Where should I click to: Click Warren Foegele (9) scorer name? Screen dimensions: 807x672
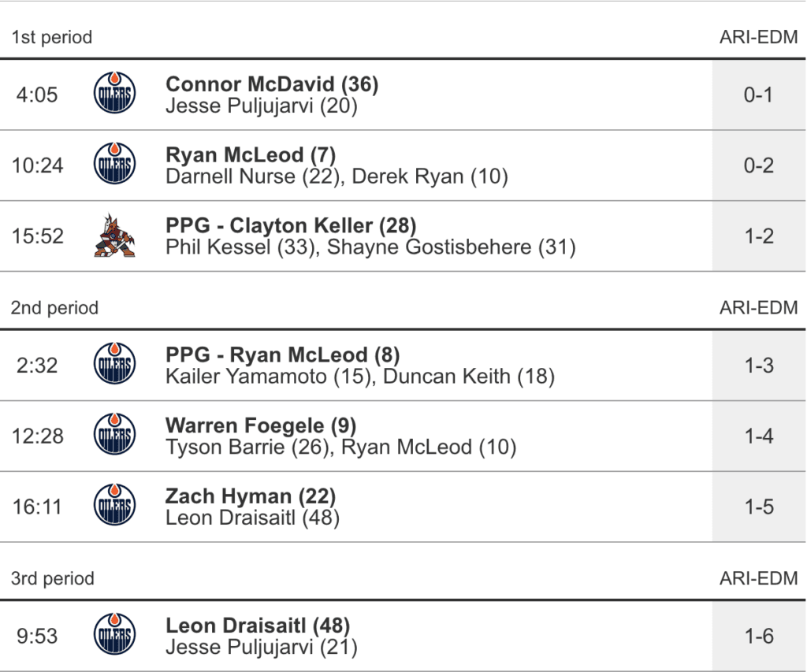pos(261,426)
